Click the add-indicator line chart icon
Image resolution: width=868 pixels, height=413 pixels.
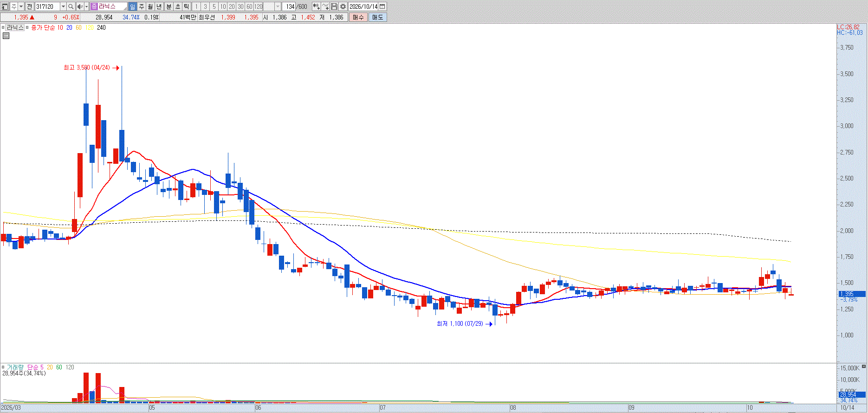point(325,6)
